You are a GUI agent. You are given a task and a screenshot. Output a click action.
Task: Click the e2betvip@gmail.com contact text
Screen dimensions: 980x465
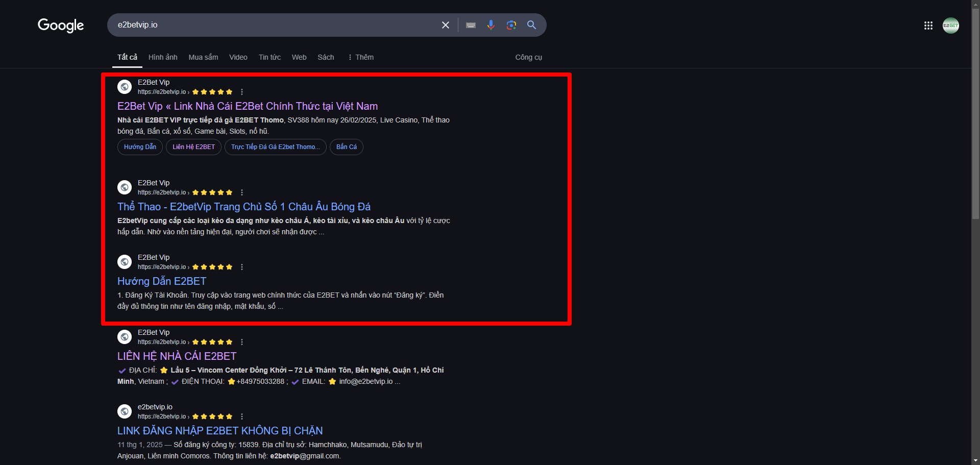305,456
